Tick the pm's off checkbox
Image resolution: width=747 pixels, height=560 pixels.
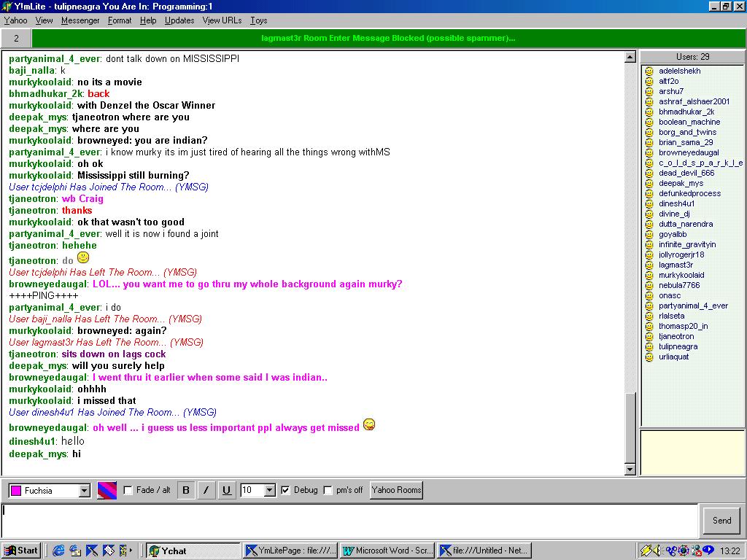328,490
